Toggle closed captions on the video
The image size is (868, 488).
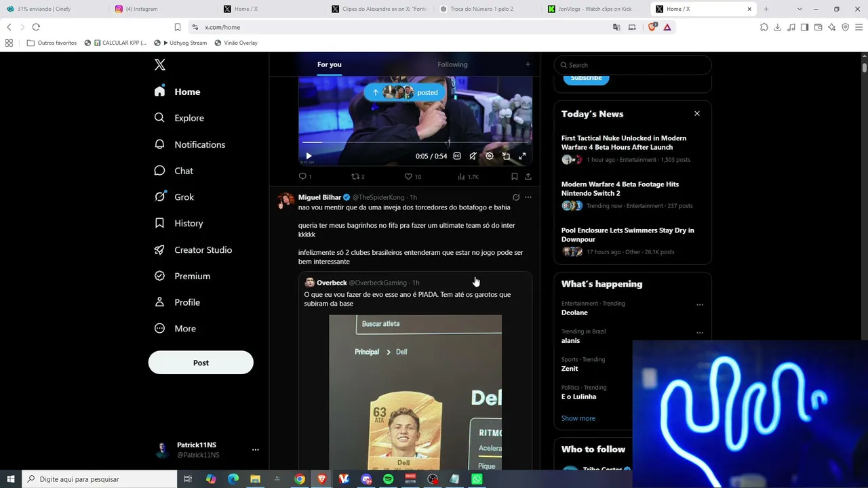point(457,156)
